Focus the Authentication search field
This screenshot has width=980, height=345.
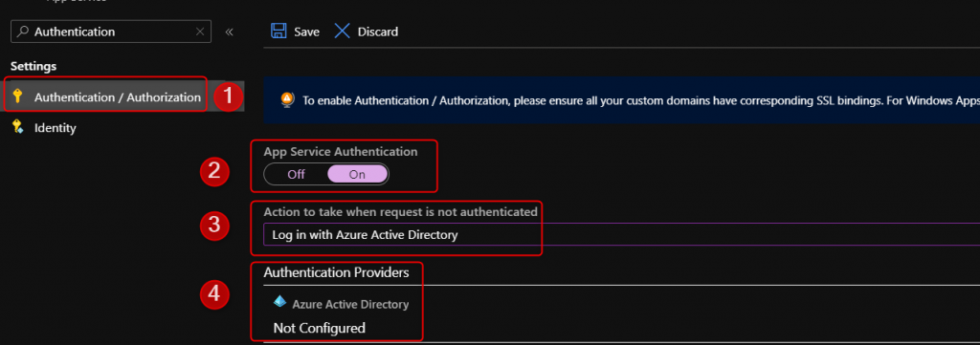click(x=113, y=32)
